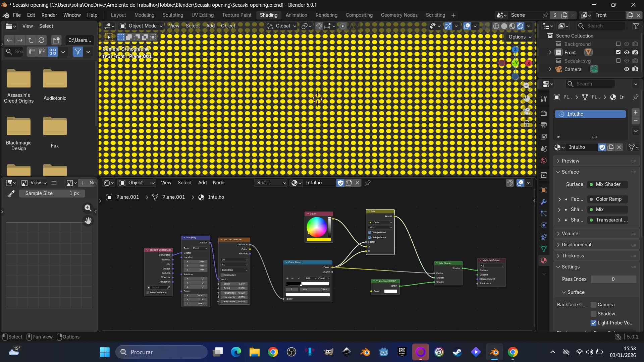Open the Render properties camera tab
Viewport: 644px width, 362px height.
tap(544, 113)
